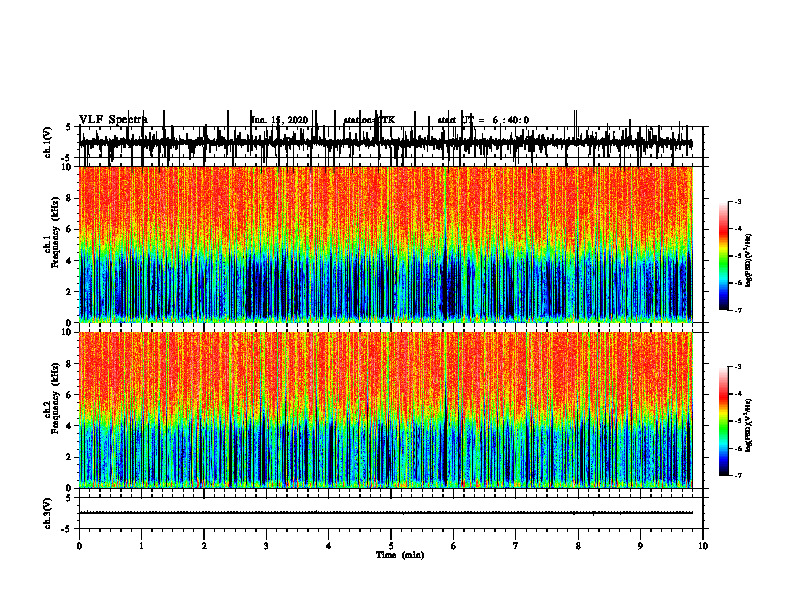Click the time axis tick label '8'
Screen dimensions: 792x612
[x=578, y=546]
